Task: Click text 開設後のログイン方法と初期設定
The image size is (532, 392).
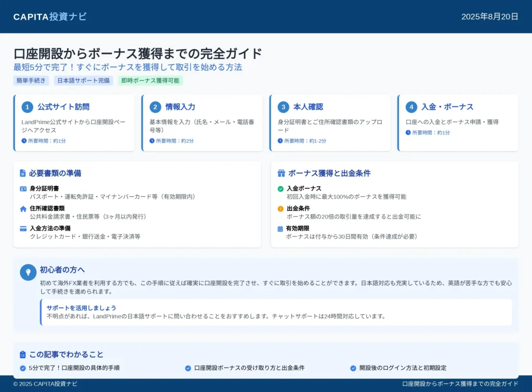Action: coord(403,368)
